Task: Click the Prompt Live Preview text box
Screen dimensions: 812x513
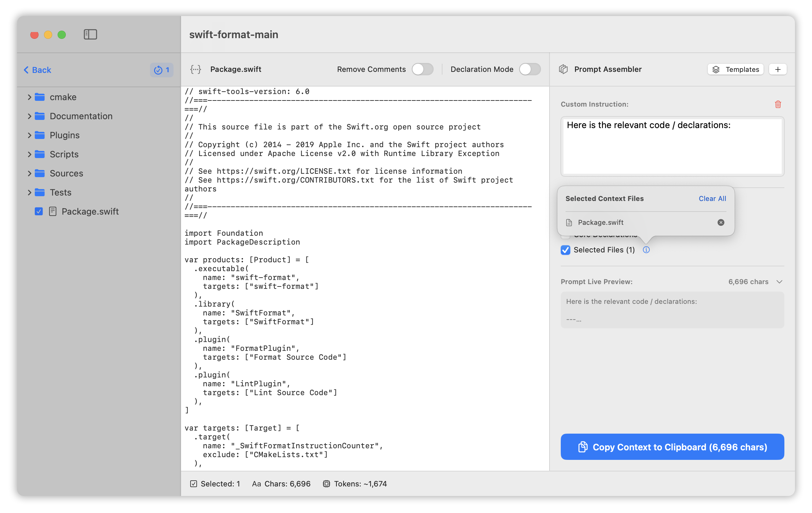Action: 672,310
